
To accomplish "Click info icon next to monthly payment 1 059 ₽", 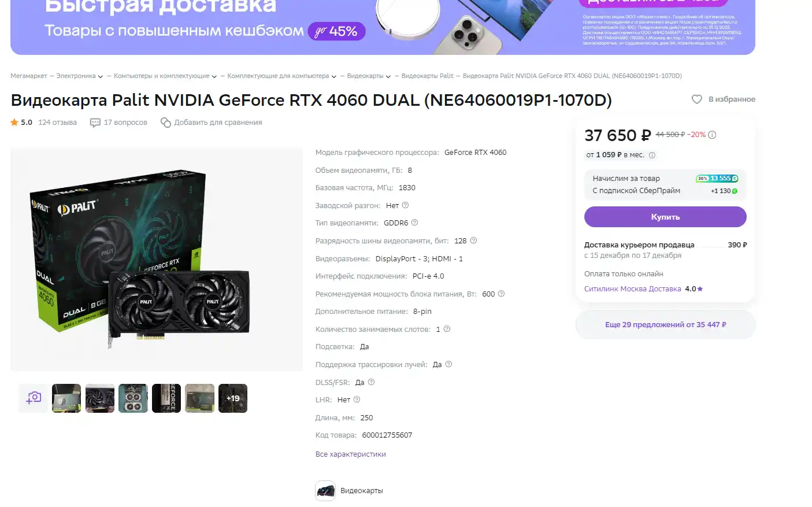I will 652,155.
